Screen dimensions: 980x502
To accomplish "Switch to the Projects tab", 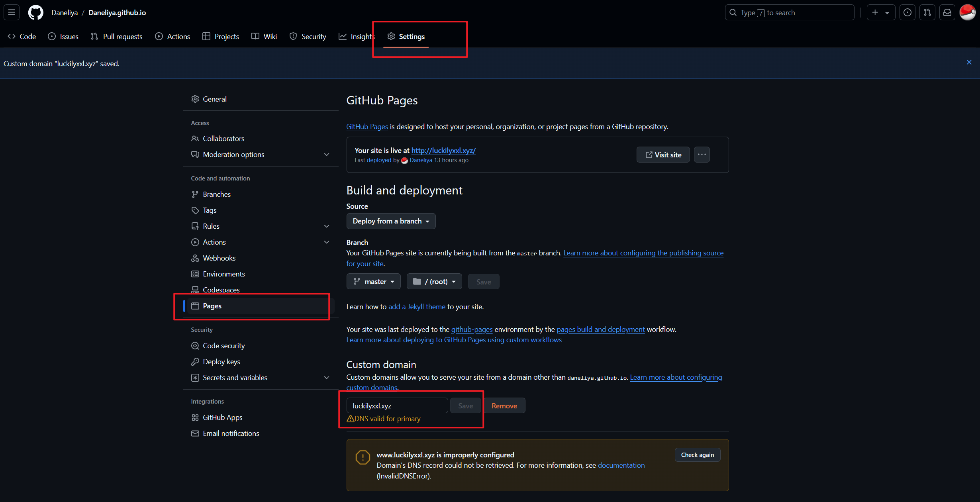I will click(x=221, y=36).
